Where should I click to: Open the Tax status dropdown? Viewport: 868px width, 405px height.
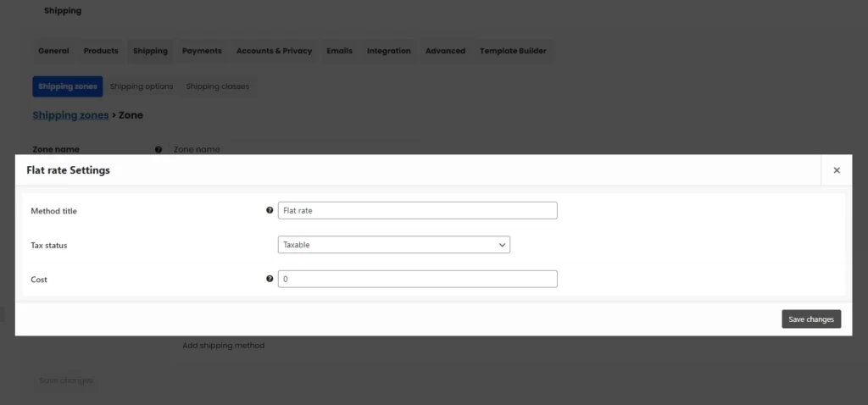[393, 245]
